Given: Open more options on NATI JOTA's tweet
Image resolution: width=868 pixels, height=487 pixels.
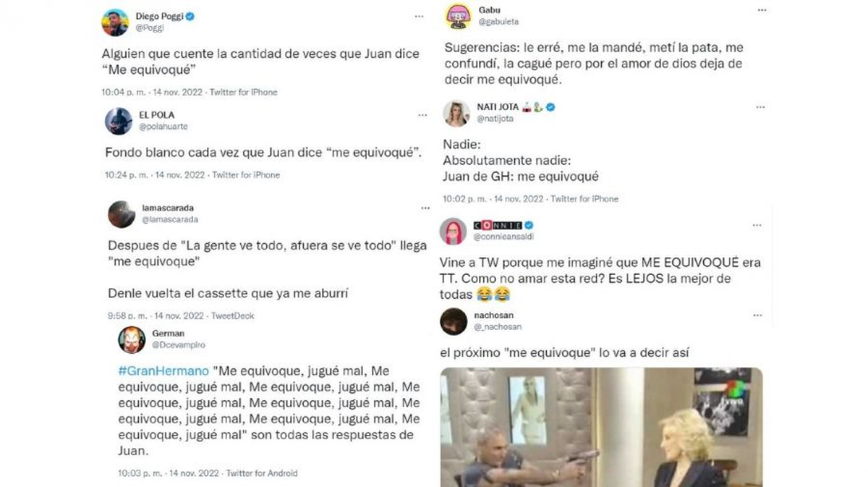Looking at the screenshot, I should click(x=760, y=107).
